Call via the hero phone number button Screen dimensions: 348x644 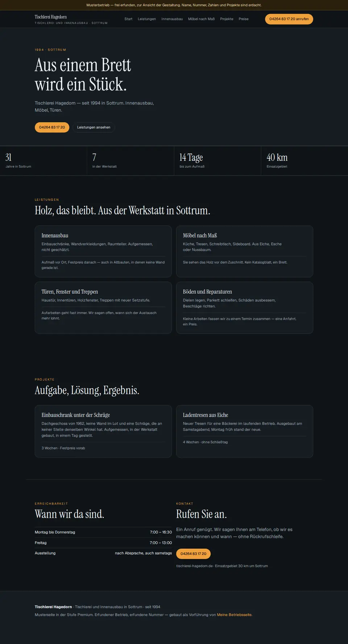coord(52,127)
